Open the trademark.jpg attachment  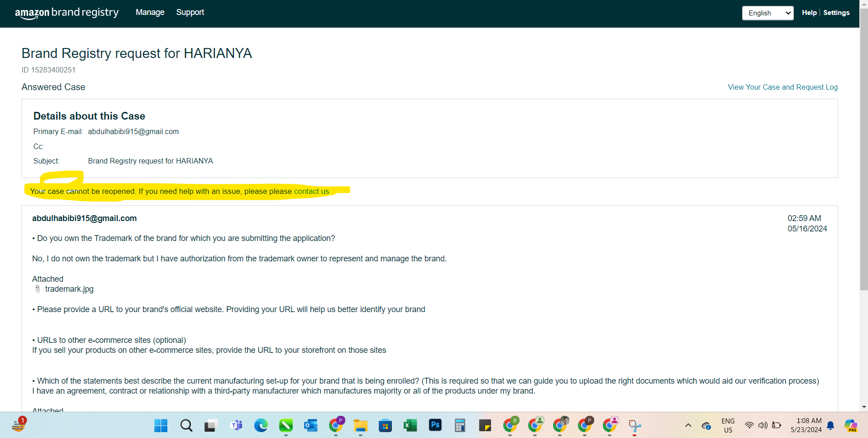(x=69, y=289)
